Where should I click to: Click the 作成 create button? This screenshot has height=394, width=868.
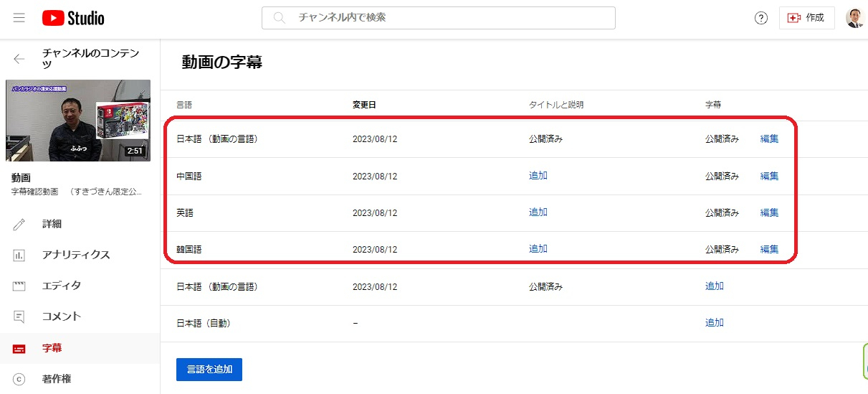[806, 18]
